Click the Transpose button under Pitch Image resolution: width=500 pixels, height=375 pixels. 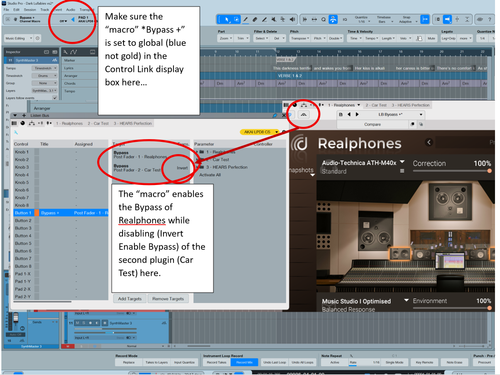[299, 38]
